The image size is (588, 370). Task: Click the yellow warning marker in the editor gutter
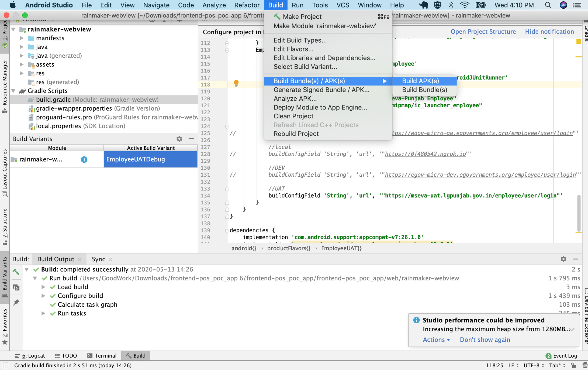[578, 42]
